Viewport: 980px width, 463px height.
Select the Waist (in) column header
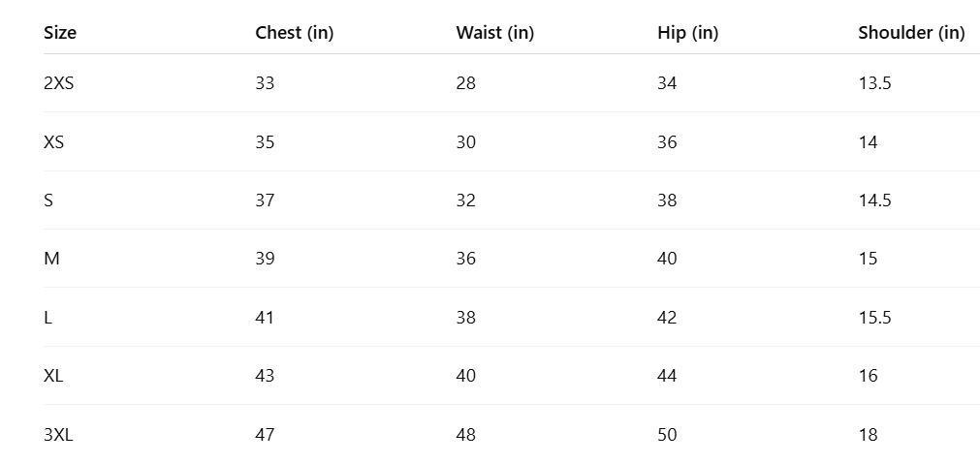point(494,33)
